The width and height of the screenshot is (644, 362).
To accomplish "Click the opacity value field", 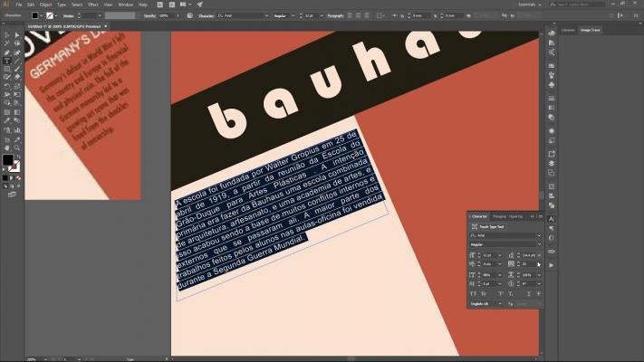I will point(166,15).
